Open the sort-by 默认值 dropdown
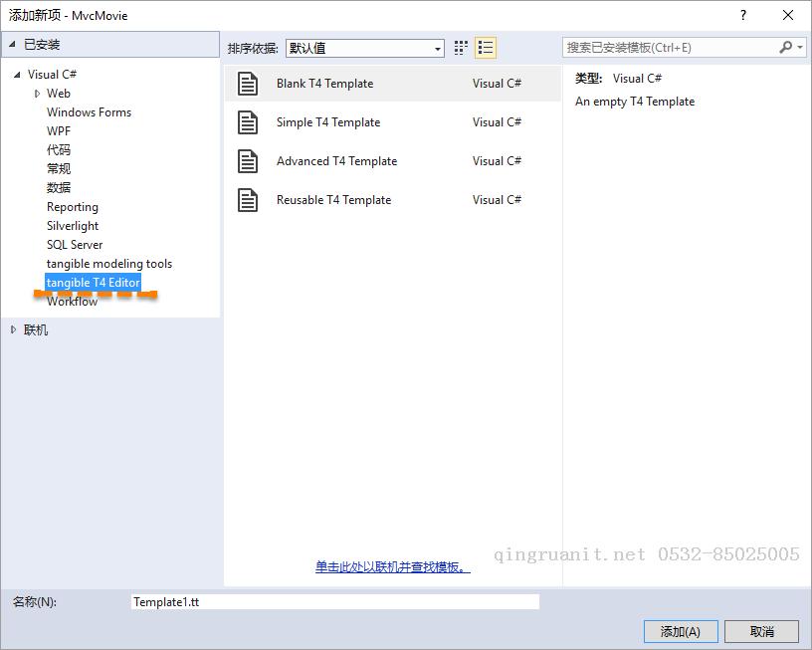 click(x=365, y=48)
